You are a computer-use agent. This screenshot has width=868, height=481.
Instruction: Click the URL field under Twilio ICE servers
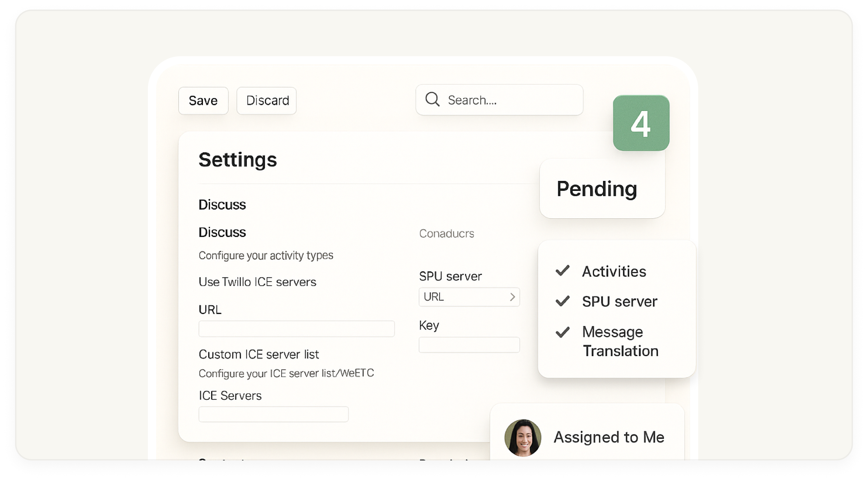tap(296, 329)
